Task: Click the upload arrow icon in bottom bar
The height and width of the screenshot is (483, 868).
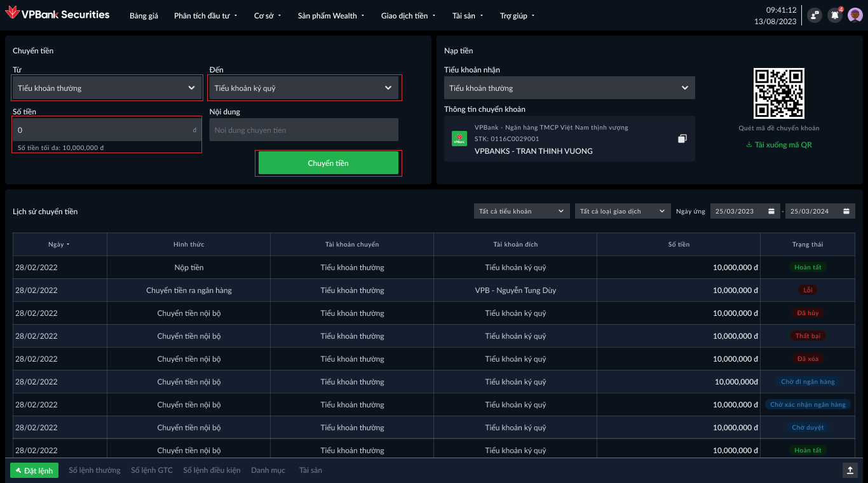Action: [850, 470]
